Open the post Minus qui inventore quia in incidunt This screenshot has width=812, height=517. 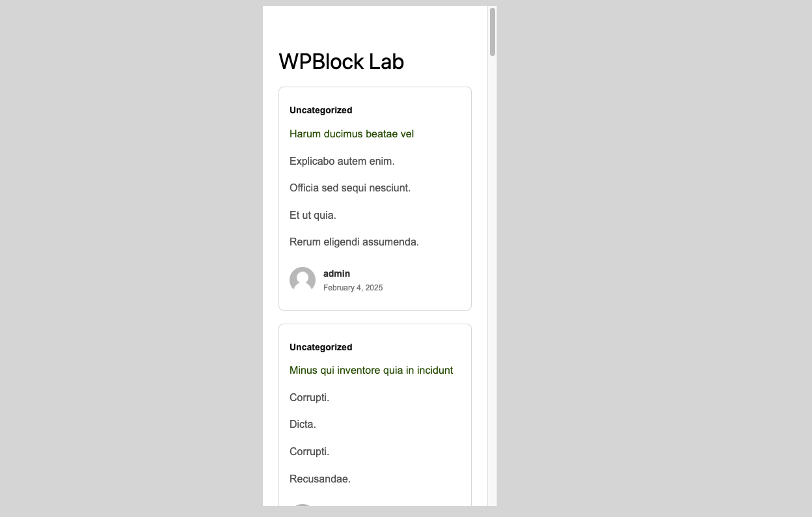point(371,370)
